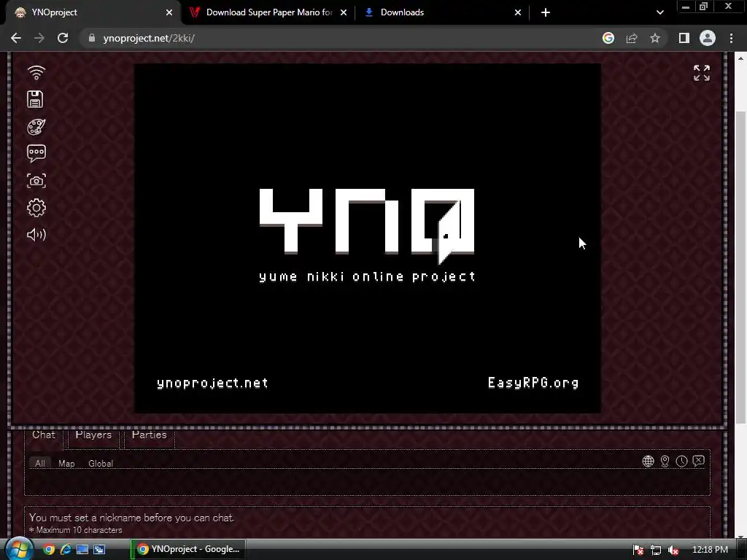Image resolution: width=747 pixels, height=560 pixels.
Task: Share this page icon
Action: tap(632, 38)
